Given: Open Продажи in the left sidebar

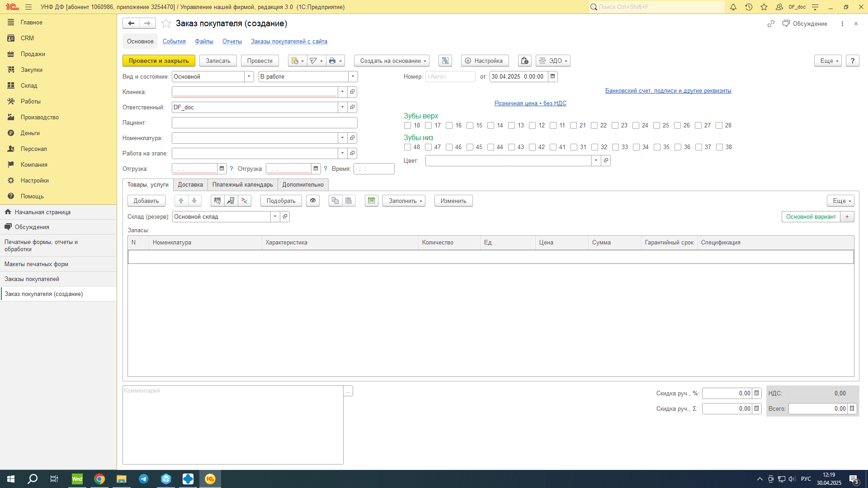Looking at the screenshot, I should coord(33,54).
